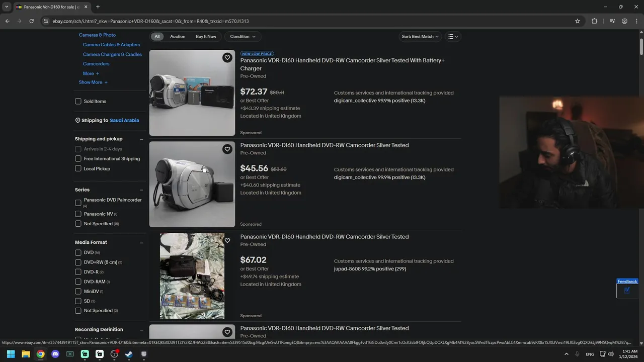Image resolution: width=644 pixels, height=362 pixels.
Task: Open the Cameras & Photo category
Action: 97,35
